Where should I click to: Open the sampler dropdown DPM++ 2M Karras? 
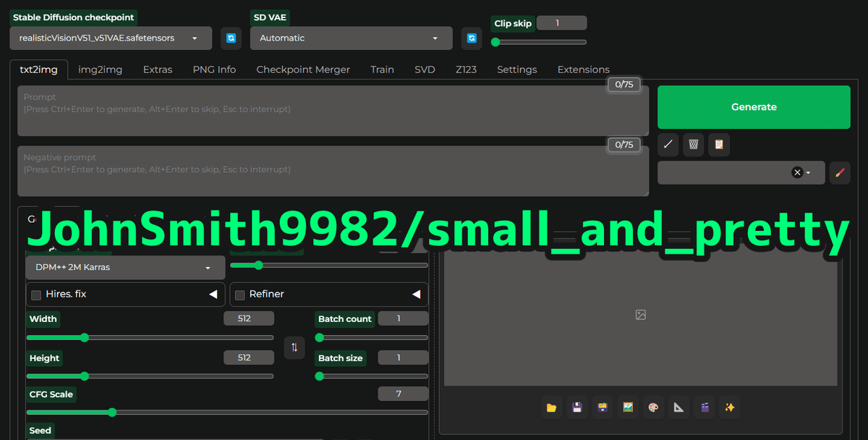tap(124, 267)
